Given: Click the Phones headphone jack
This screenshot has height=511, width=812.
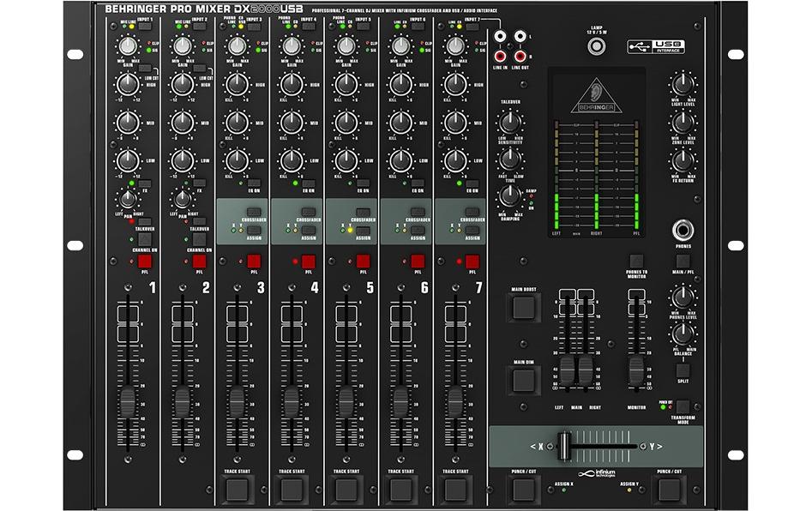Looking at the screenshot, I should 683,230.
